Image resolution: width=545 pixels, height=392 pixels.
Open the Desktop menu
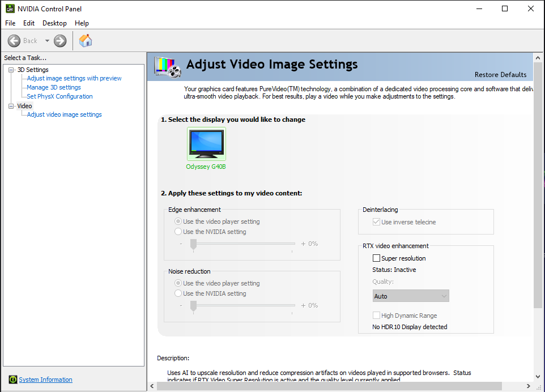(x=54, y=23)
